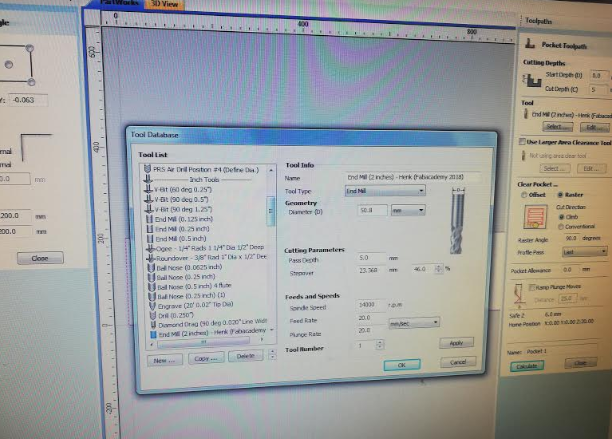Screen dimensions: 612x439
Task: Click the tool icon beside End Mill in Toolpaths panel
Action: [x=526, y=114]
